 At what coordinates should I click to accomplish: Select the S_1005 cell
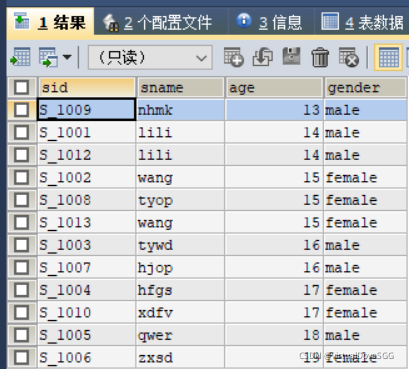[x=86, y=335]
